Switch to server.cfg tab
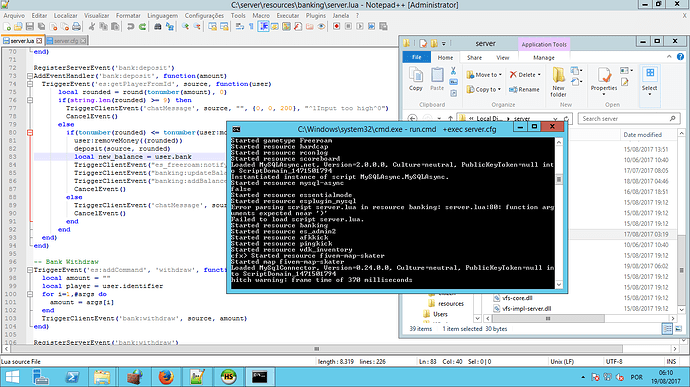Screen dimensions: 690x387 (66, 41)
